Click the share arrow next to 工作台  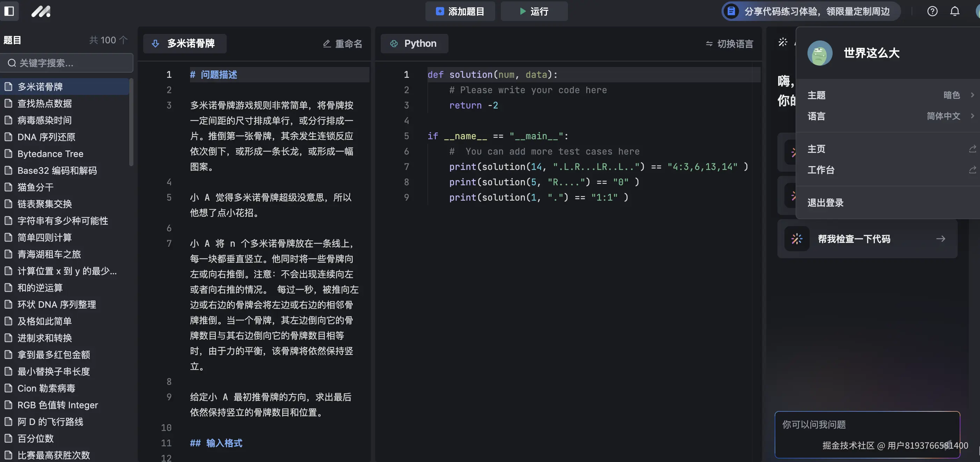pyautogui.click(x=972, y=170)
